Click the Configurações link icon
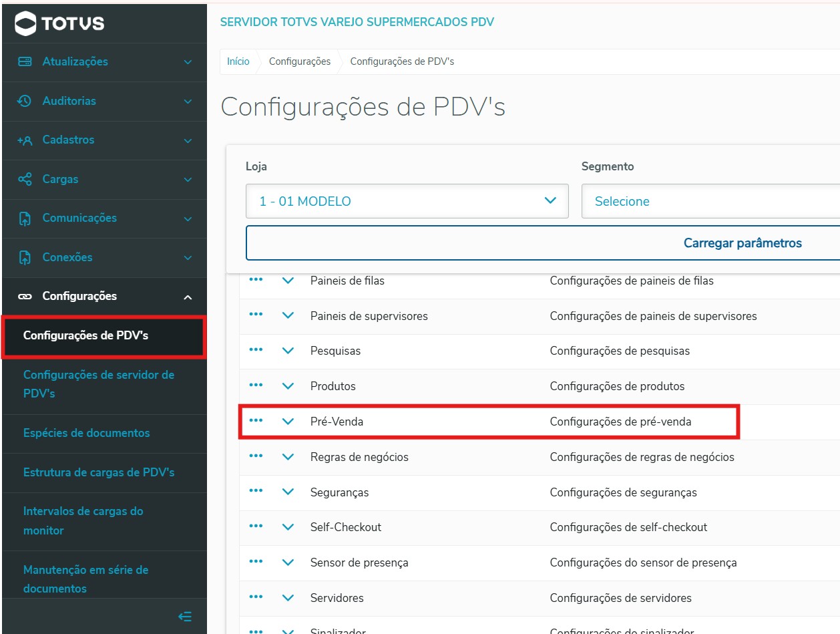This screenshot has height=634, width=840. (25, 296)
